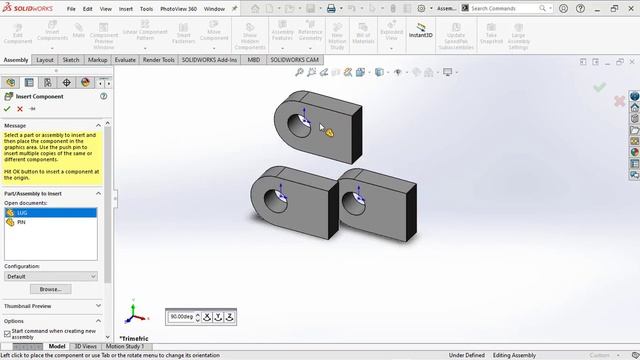
Task: Rotate component about X axis button
Action: click(x=207, y=317)
